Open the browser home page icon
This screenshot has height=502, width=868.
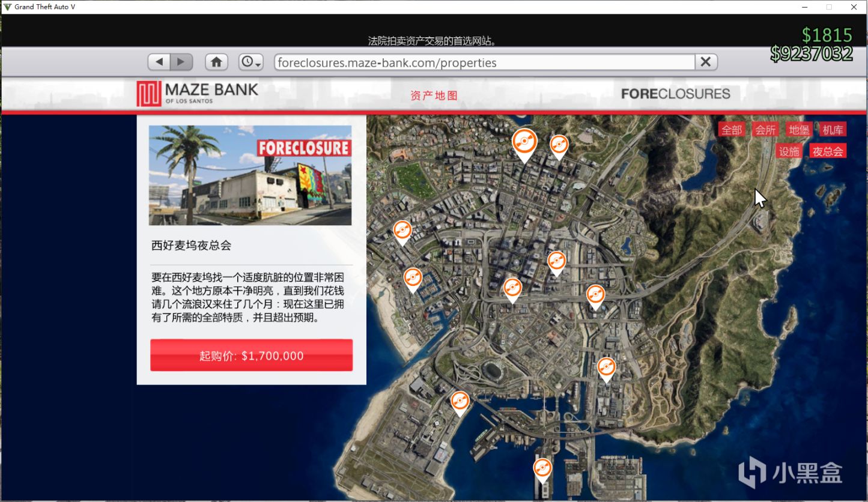[216, 62]
